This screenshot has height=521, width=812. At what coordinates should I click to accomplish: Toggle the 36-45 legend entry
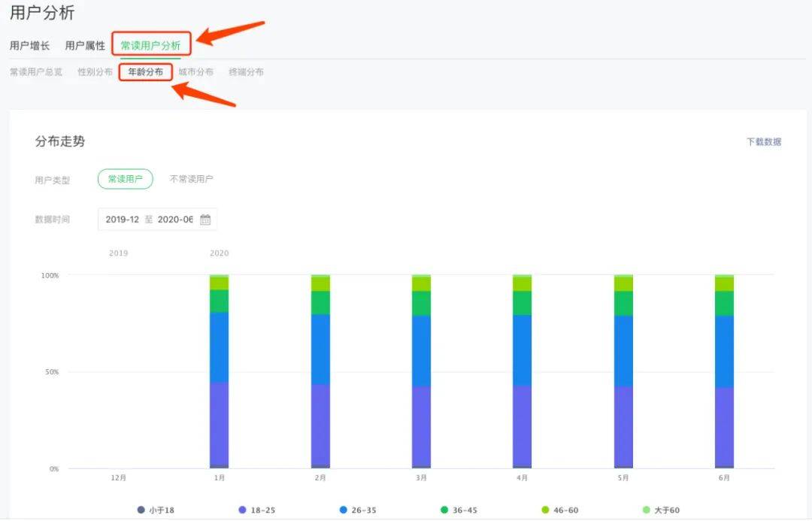(459, 510)
